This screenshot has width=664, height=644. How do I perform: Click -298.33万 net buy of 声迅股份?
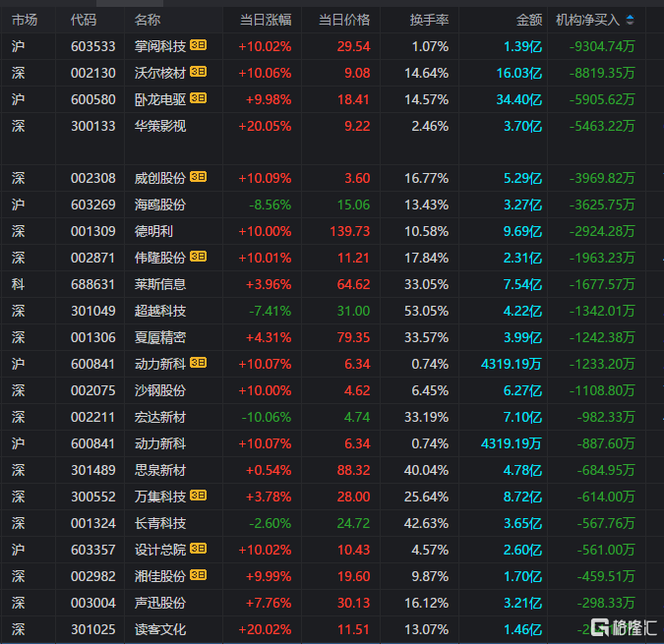(x=606, y=603)
